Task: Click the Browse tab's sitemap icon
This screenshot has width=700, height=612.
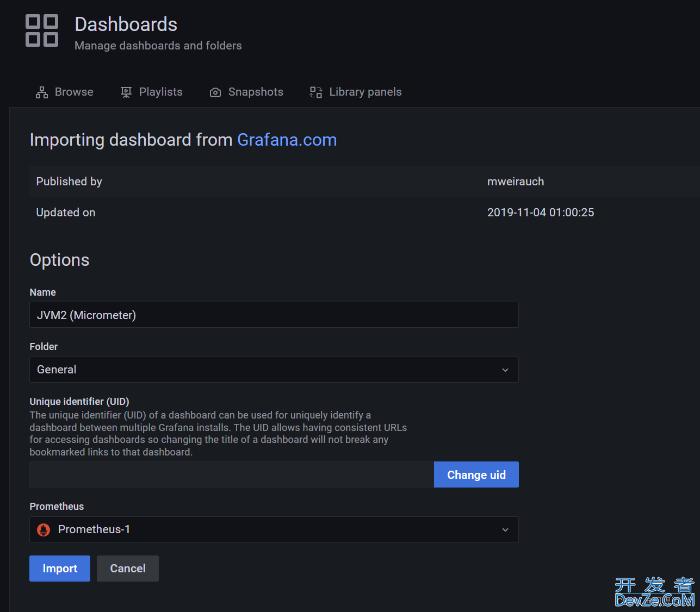Action: tap(42, 92)
